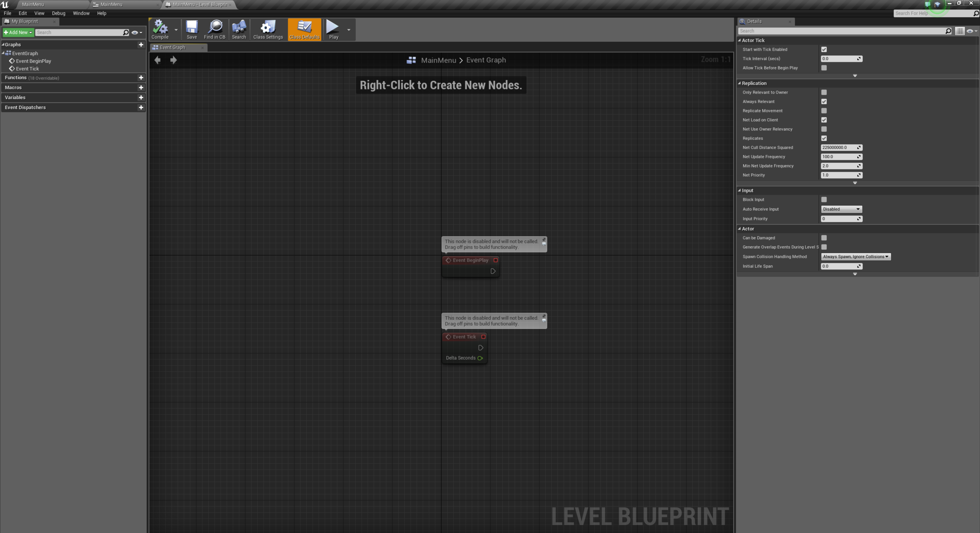This screenshot has width=980, height=533.
Task: Press the Play button to simulate
Action: [x=334, y=29]
